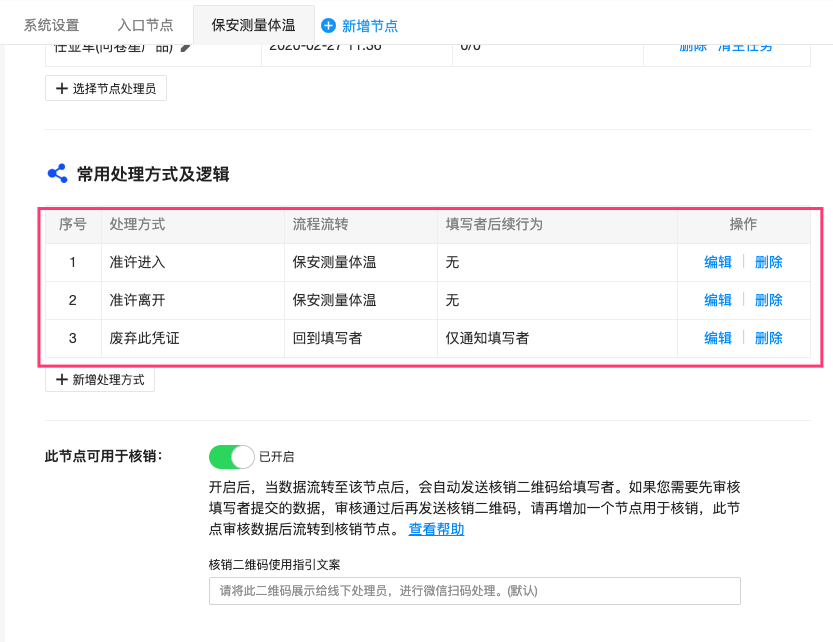Edit the 废弃此凭证 row
The height and width of the screenshot is (642, 833).
718,338
